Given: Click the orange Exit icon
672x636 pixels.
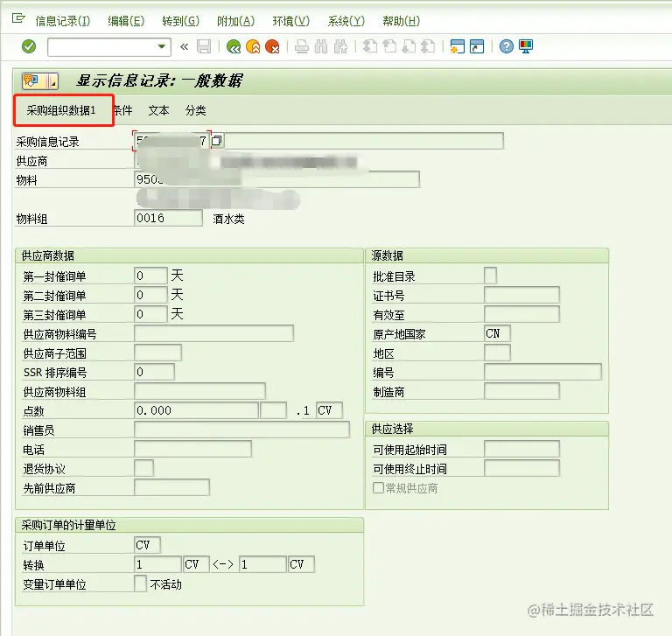Looking at the screenshot, I should tap(253, 46).
